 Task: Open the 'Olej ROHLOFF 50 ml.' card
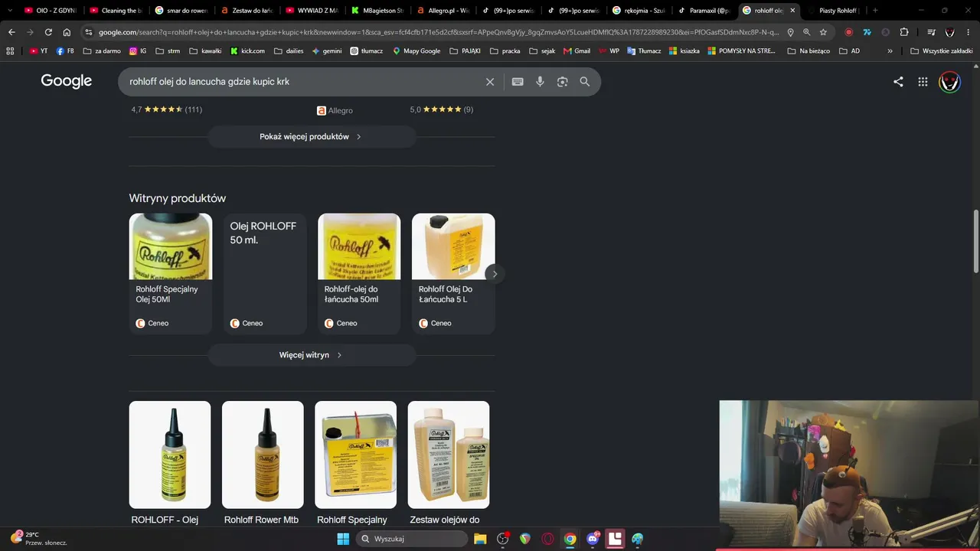(x=265, y=273)
